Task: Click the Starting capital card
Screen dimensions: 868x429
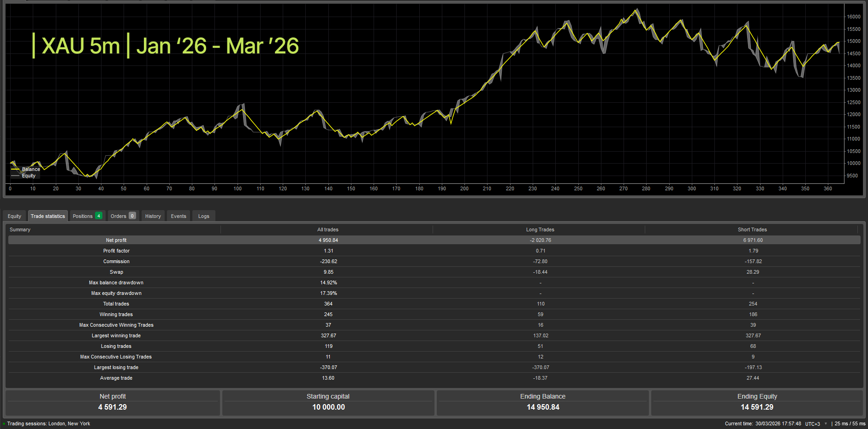Action: (x=328, y=402)
